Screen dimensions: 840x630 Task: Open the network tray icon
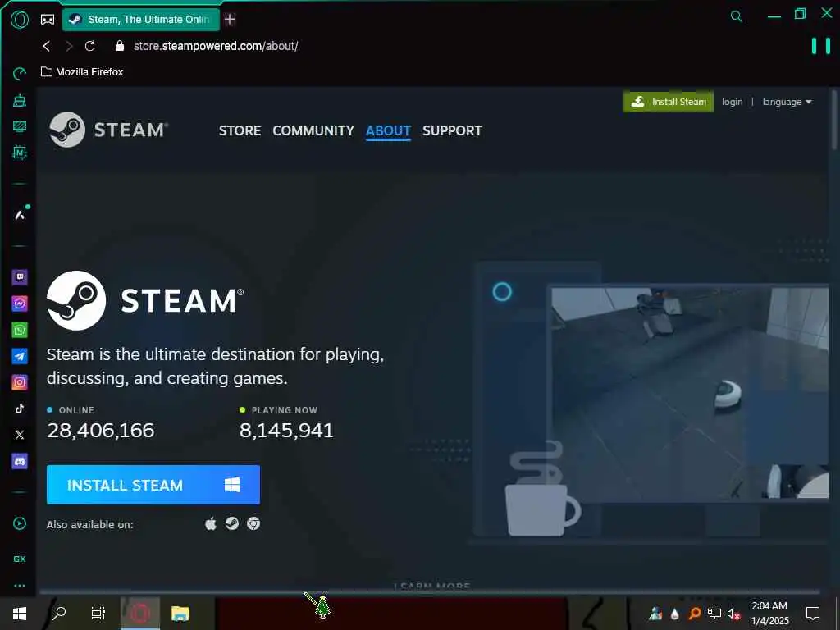[714, 614]
